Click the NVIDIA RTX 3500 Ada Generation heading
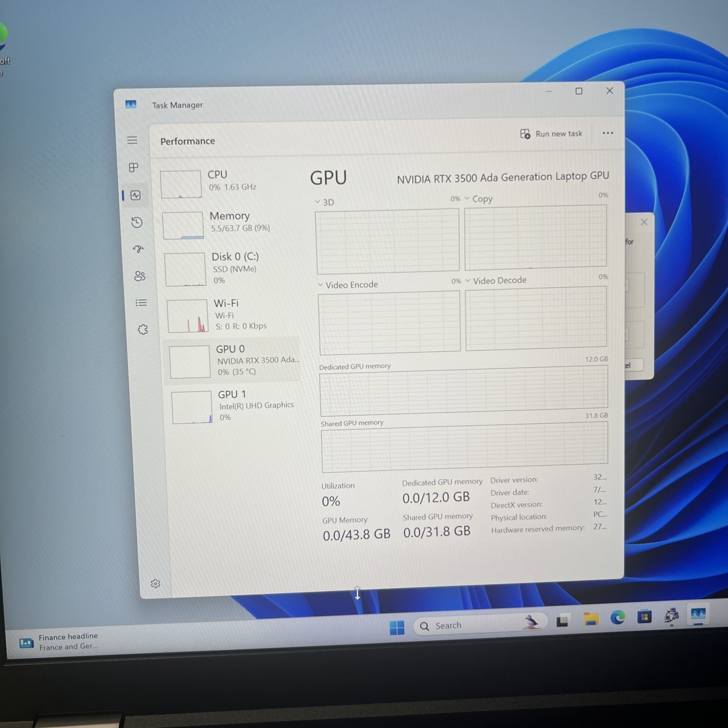This screenshot has height=728, width=728. (x=503, y=177)
